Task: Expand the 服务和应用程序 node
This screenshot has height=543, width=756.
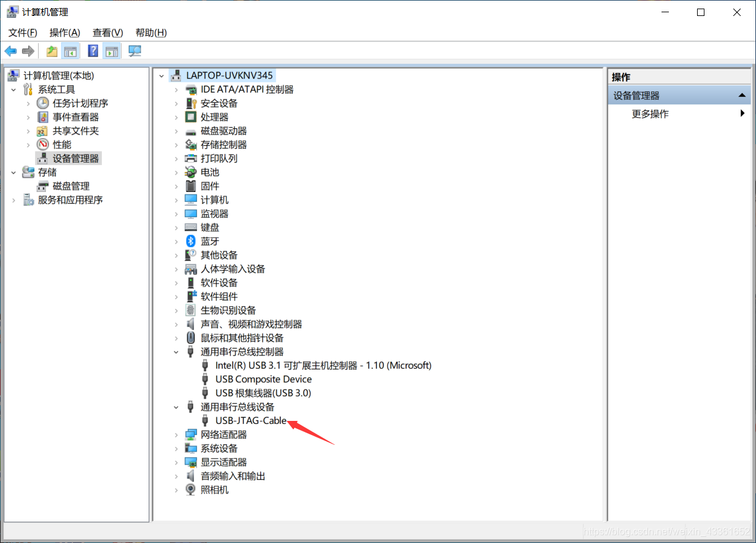Action: tap(13, 200)
